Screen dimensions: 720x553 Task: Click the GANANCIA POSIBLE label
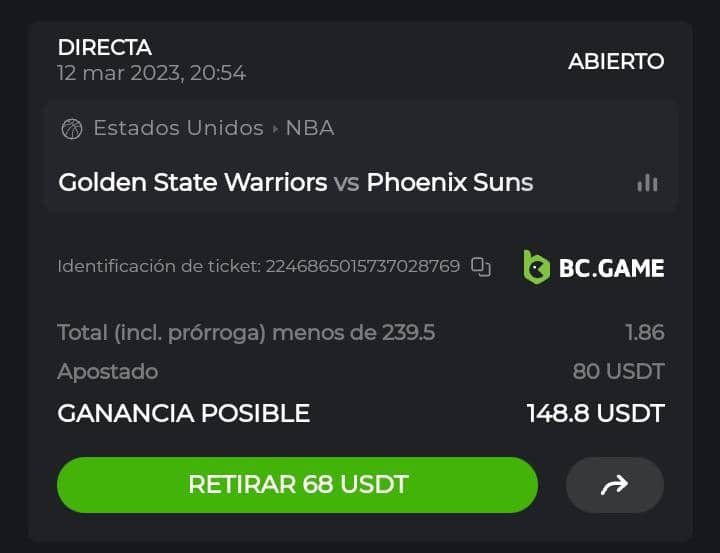tap(184, 413)
